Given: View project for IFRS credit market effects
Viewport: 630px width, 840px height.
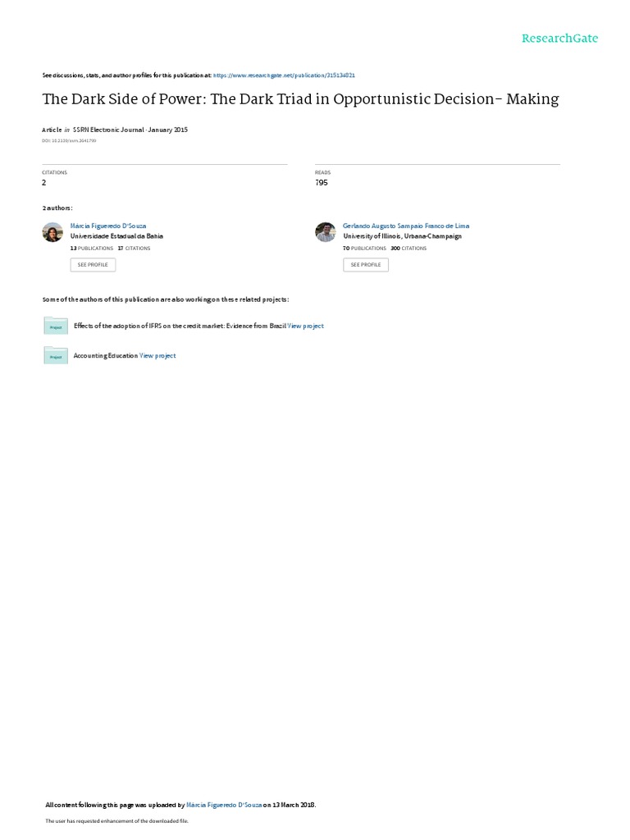Looking at the screenshot, I should pos(305,326).
